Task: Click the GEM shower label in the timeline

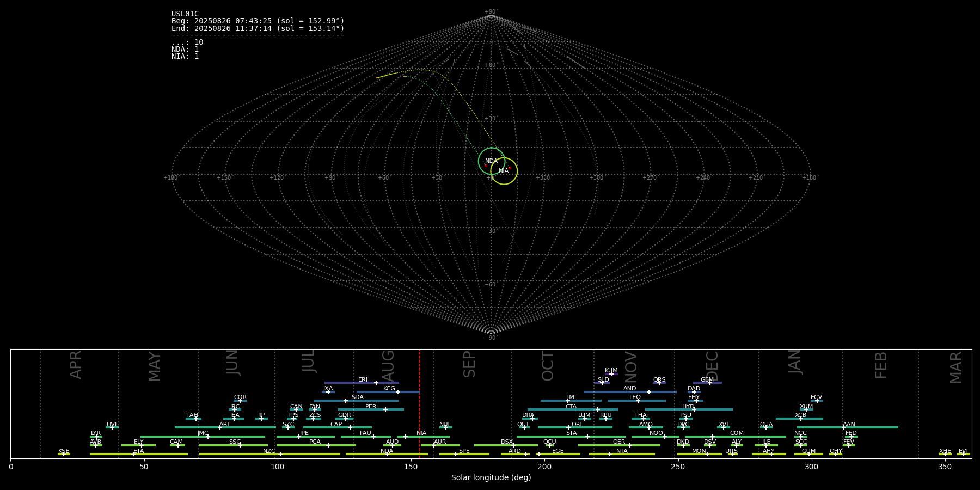Action: tap(707, 380)
